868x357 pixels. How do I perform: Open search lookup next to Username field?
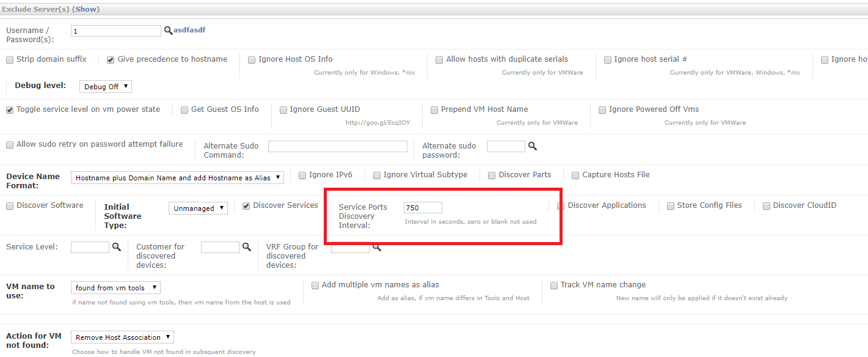coord(168,30)
